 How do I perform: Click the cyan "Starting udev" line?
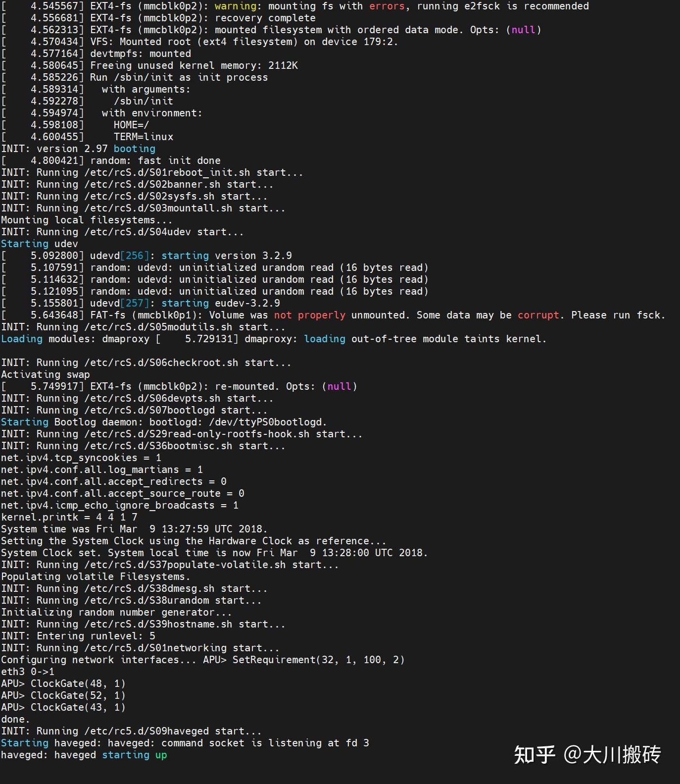point(40,244)
